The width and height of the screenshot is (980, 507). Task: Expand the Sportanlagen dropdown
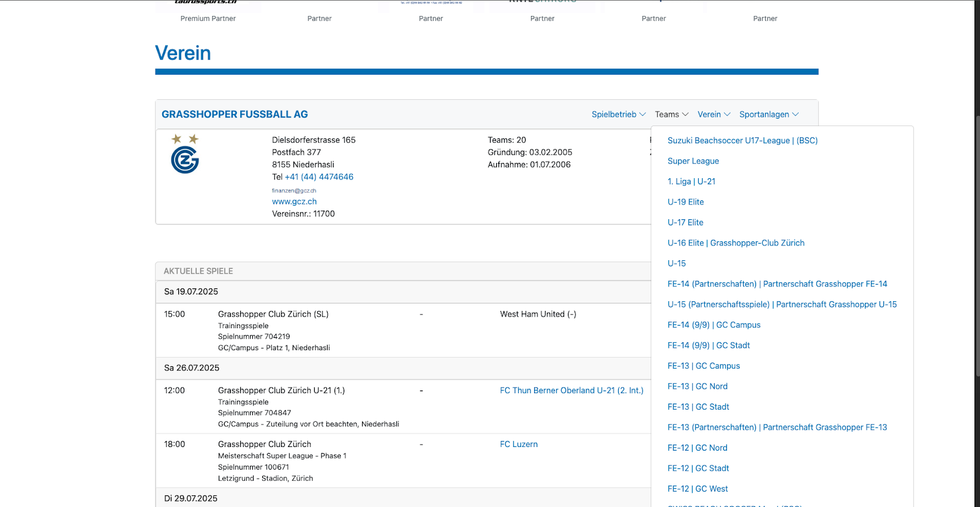click(769, 115)
